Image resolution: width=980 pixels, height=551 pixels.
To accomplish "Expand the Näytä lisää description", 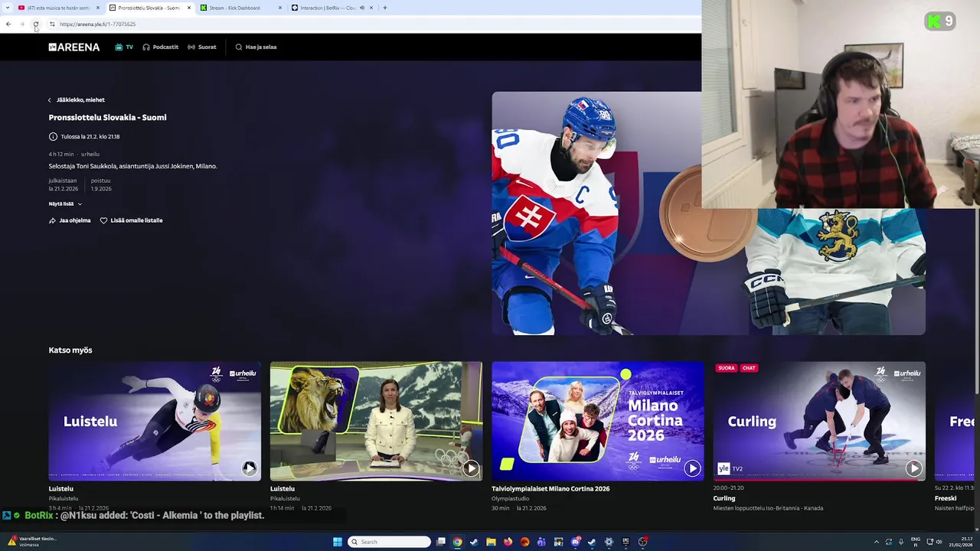I will (65, 204).
